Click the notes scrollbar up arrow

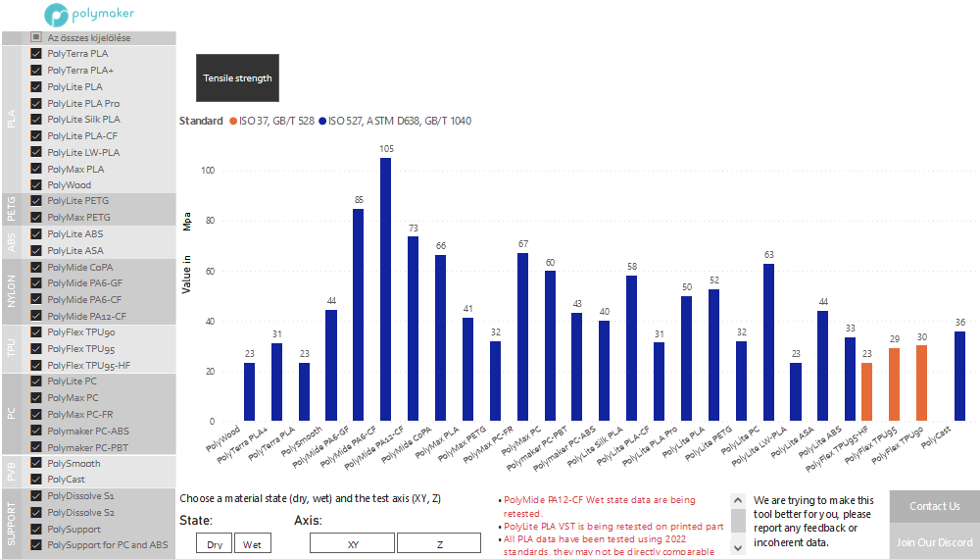pos(738,500)
